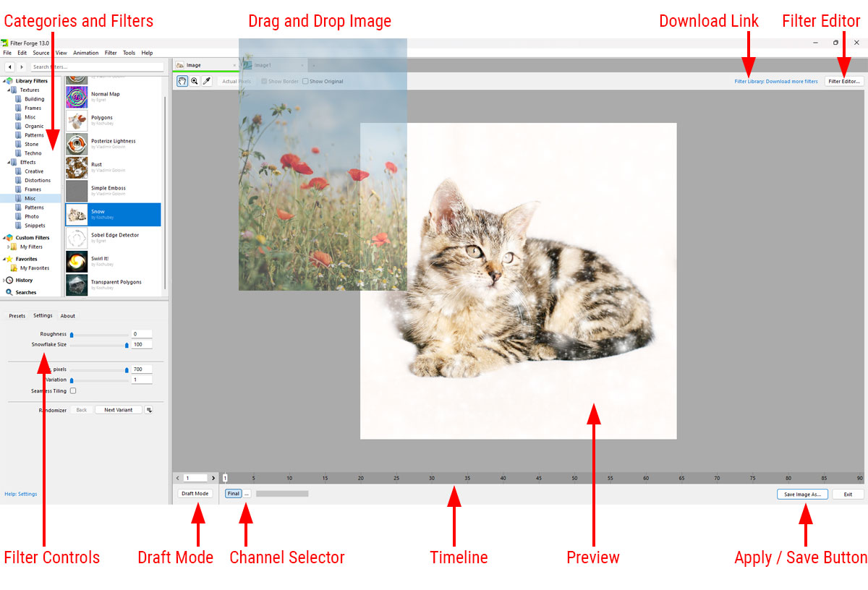Open the Animation menu

tap(85, 53)
